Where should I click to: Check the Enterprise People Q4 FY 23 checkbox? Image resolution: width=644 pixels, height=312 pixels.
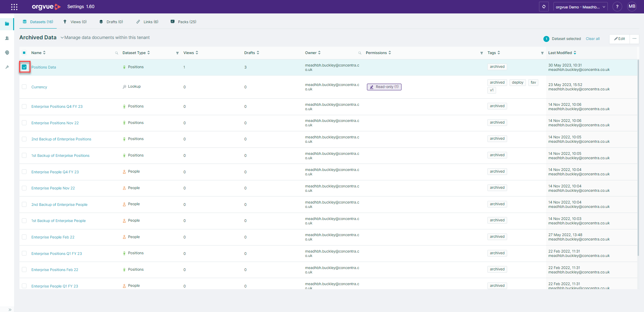click(x=24, y=172)
